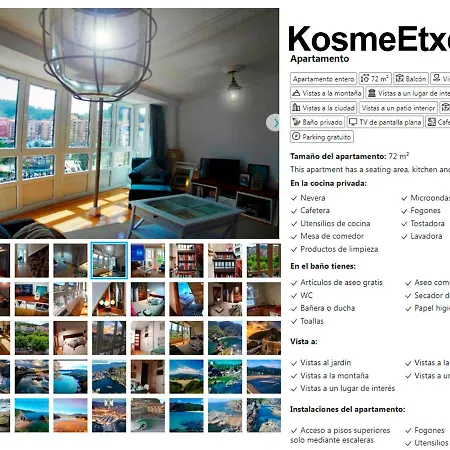This screenshot has height=450, width=450.
Task: Click 'Tamaño del apartamento' label
Action: 337,156
